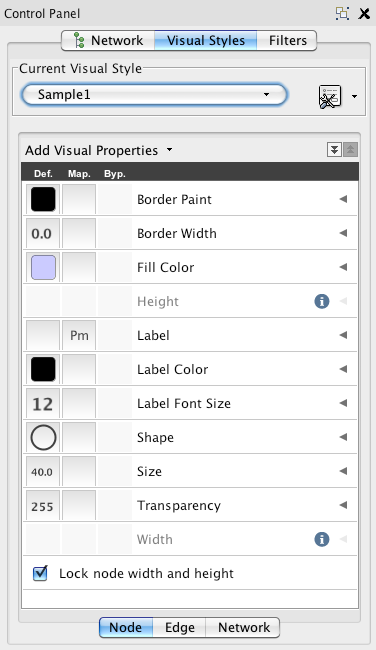Viewport: 376px width, 650px height.
Task: Click Height info icon
Action: 322,301
